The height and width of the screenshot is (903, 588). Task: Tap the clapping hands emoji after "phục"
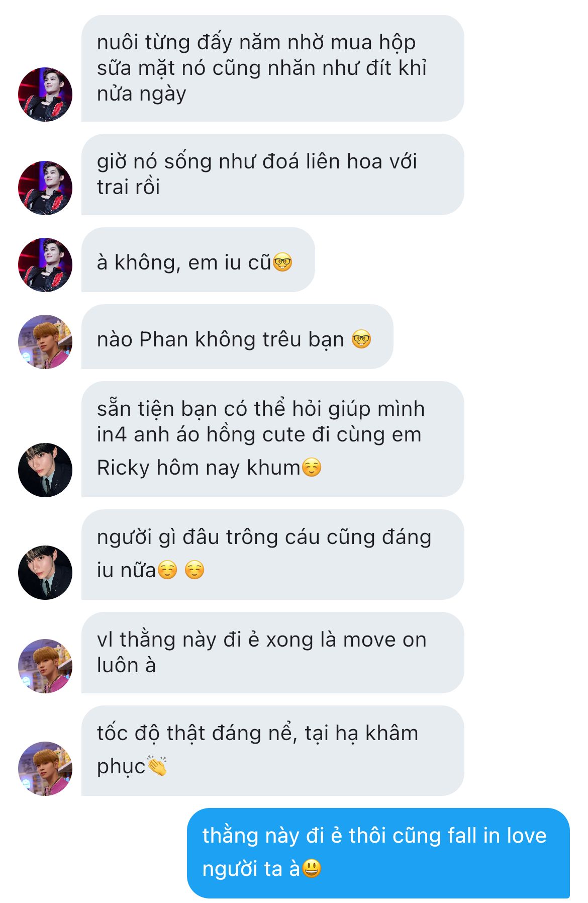pyautogui.click(x=156, y=766)
